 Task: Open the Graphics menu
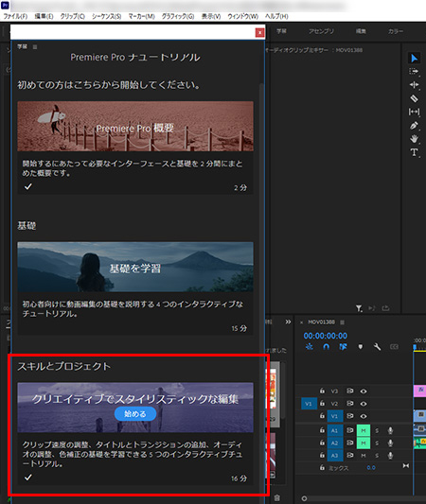pyautogui.click(x=178, y=16)
